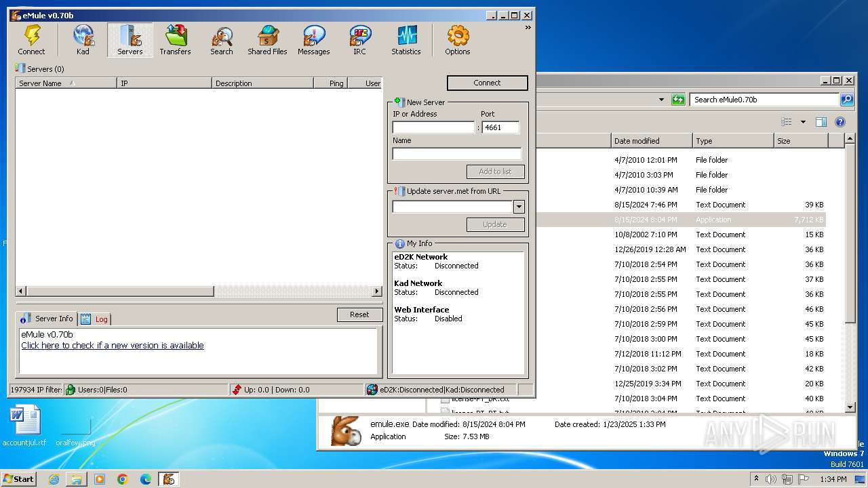Click the Explorer address refresh button
Viewport: 868px width, 488px height.
click(x=678, y=100)
